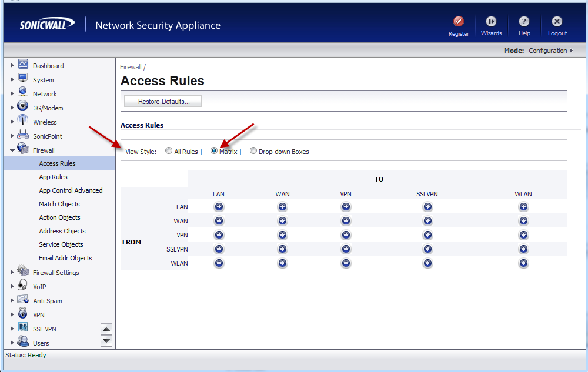The width and height of the screenshot is (588, 372).
Task: Open the LAN to SSLVPN rules arrow
Action: coord(427,206)
